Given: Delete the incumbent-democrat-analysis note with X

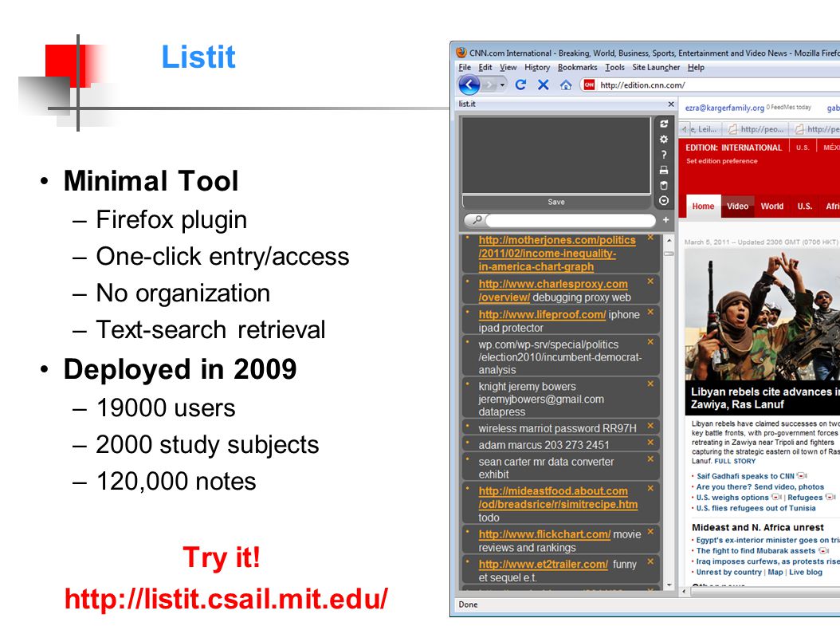Looking at the screenshot, I should (650, 341).
